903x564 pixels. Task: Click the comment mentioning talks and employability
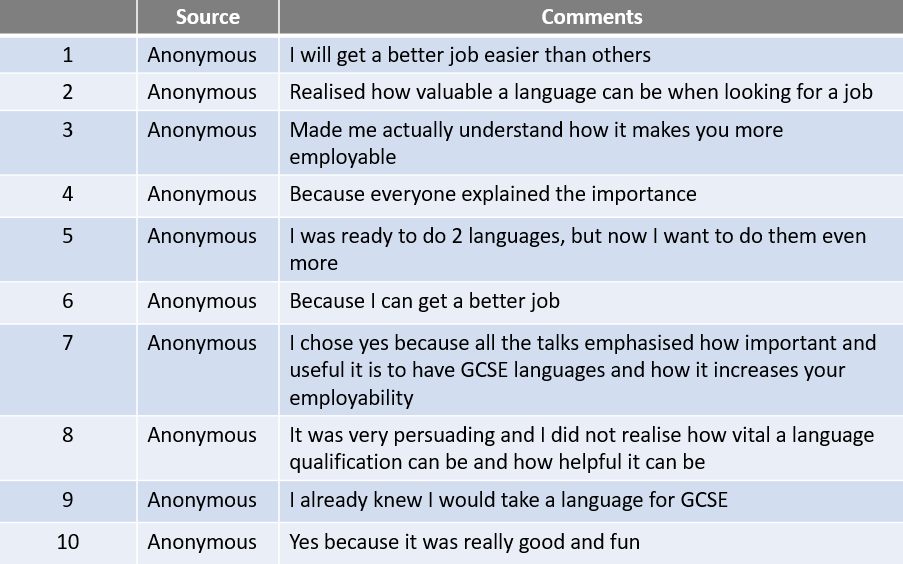pos(582,370)
